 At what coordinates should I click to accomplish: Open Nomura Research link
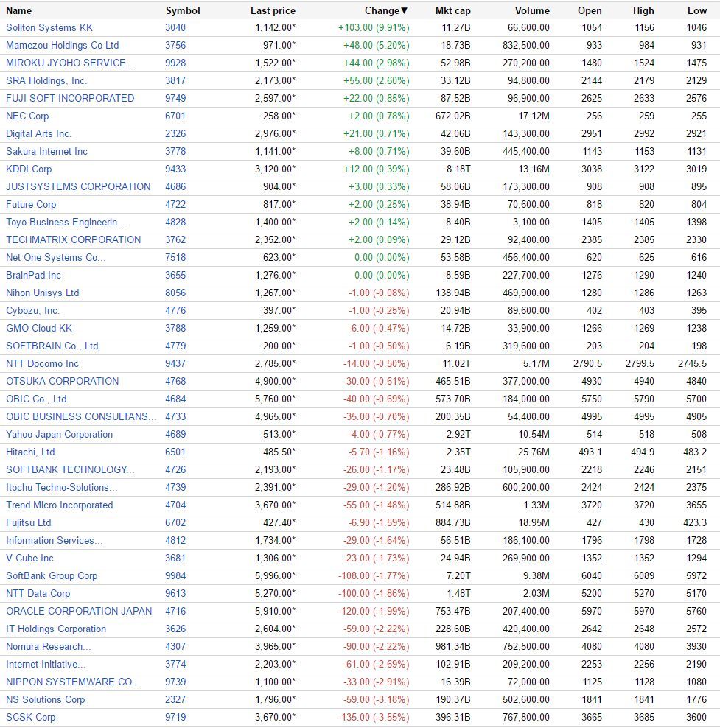pyautogui.click(x=49, y=647)
